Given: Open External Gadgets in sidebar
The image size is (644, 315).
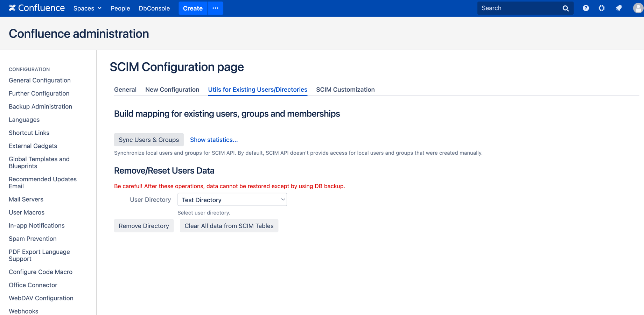Looking at the screenshot, I should (x=33, y=146).
